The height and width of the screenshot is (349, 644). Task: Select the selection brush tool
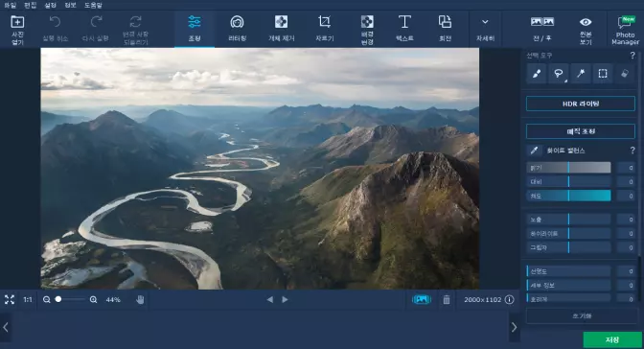pyautogui.click(x=537, y=74)
